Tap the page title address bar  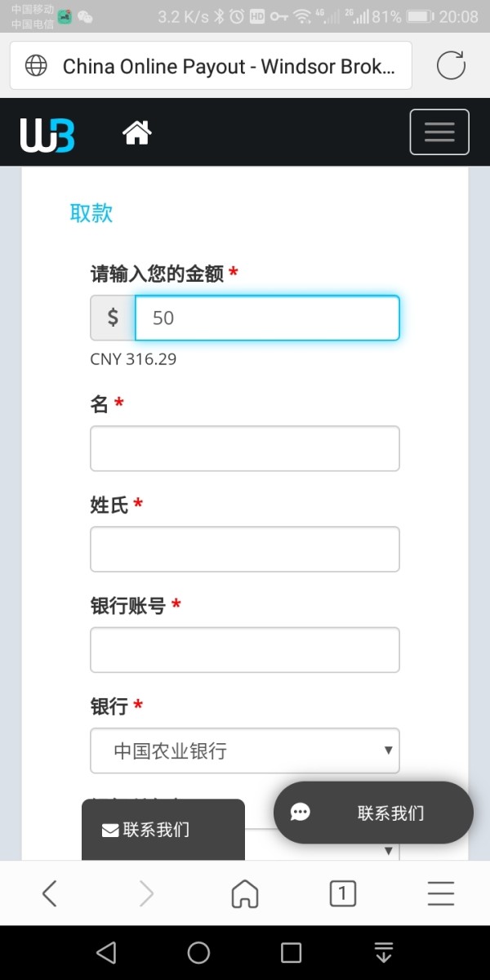point(229,66)
